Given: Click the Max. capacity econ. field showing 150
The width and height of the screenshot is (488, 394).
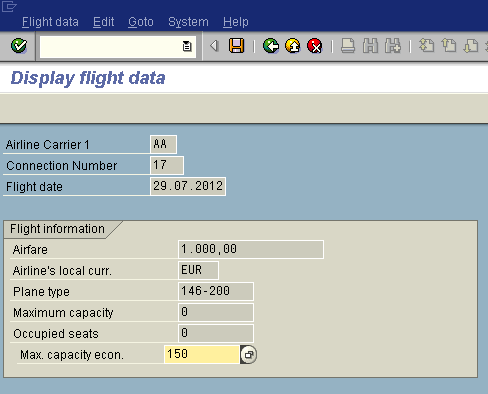Looking at the screenshot, I should pos(202,354).
